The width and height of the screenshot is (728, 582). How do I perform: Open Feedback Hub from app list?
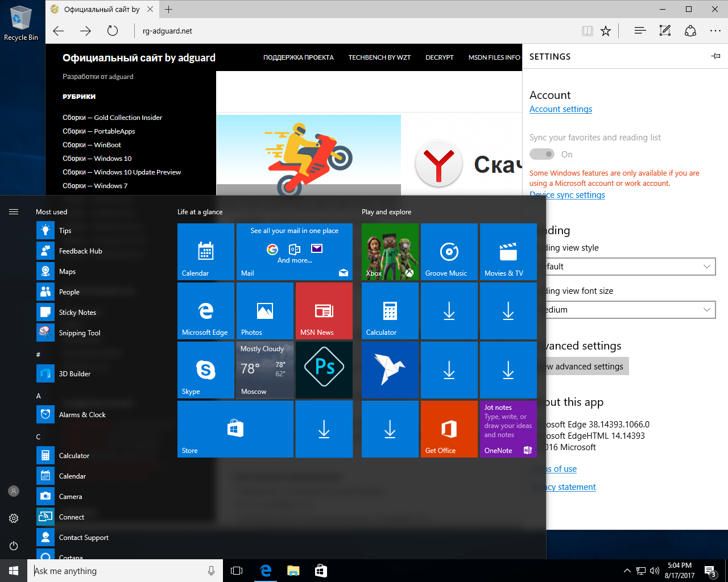pos(102,251)
